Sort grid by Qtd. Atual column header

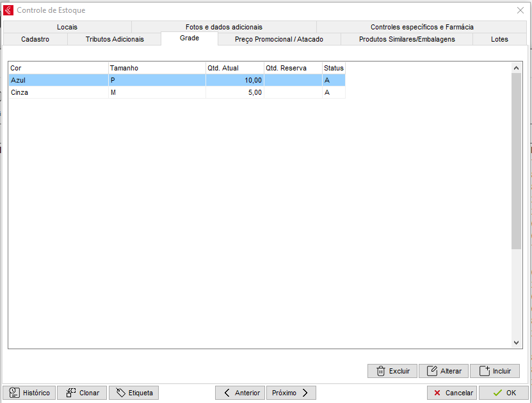234,68
